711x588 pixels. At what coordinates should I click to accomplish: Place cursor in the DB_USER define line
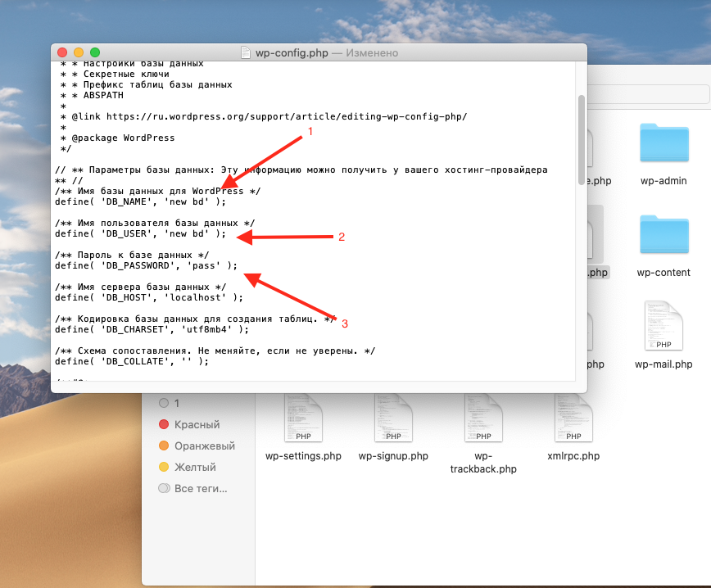pos(140,233)
